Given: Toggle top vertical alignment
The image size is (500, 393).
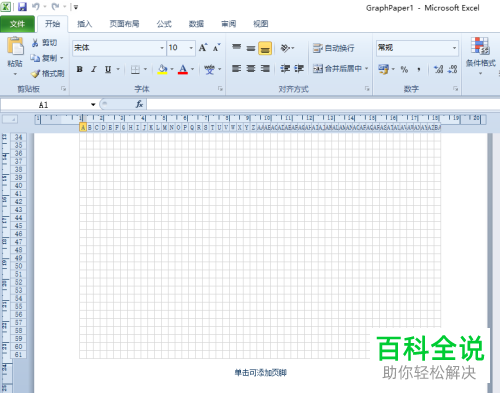Looking at the screenshot, I should 237,48.
